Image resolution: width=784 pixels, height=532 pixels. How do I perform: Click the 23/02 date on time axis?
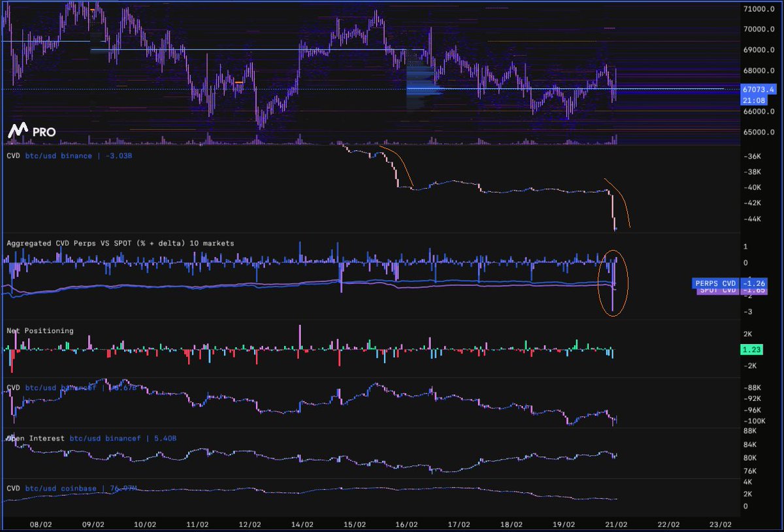point(720,525)
